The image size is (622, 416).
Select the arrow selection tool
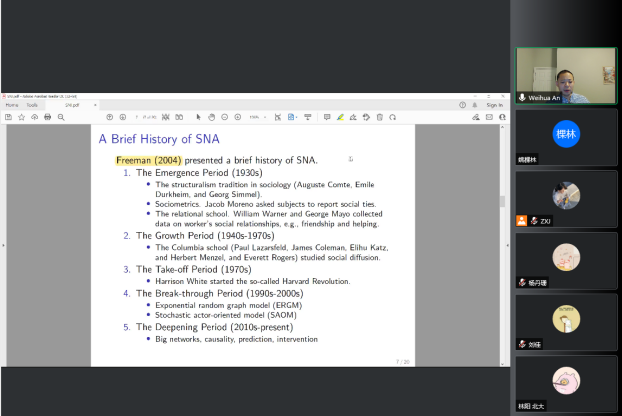(198, 117)
